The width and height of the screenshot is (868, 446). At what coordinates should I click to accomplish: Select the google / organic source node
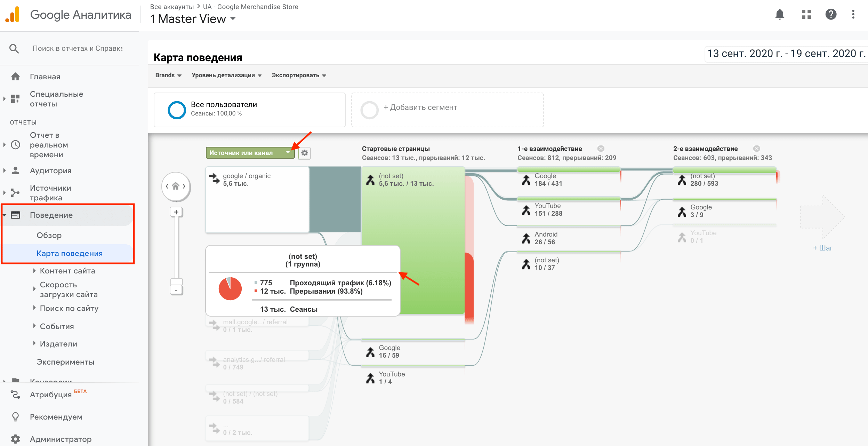(x=257, y=199)
